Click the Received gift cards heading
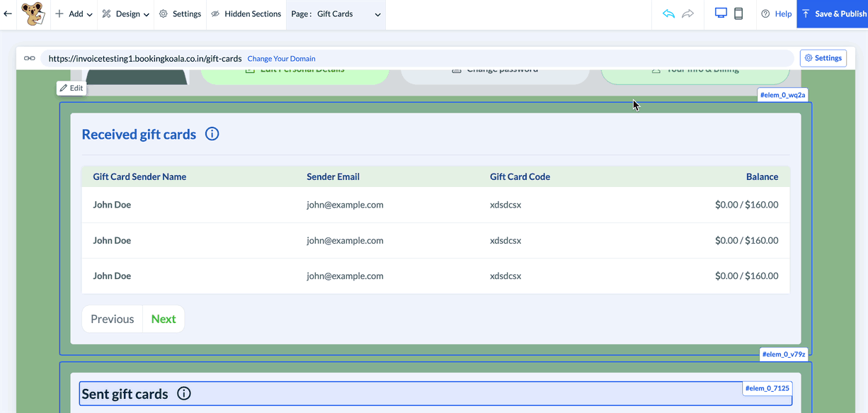The height and width of the screenshot is (413, 868). point(139,134)
